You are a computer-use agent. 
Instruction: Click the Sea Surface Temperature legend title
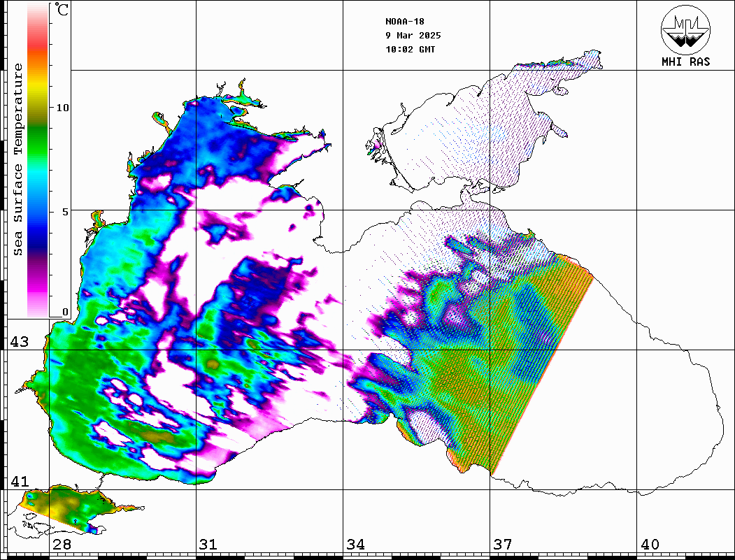point(17,159)
